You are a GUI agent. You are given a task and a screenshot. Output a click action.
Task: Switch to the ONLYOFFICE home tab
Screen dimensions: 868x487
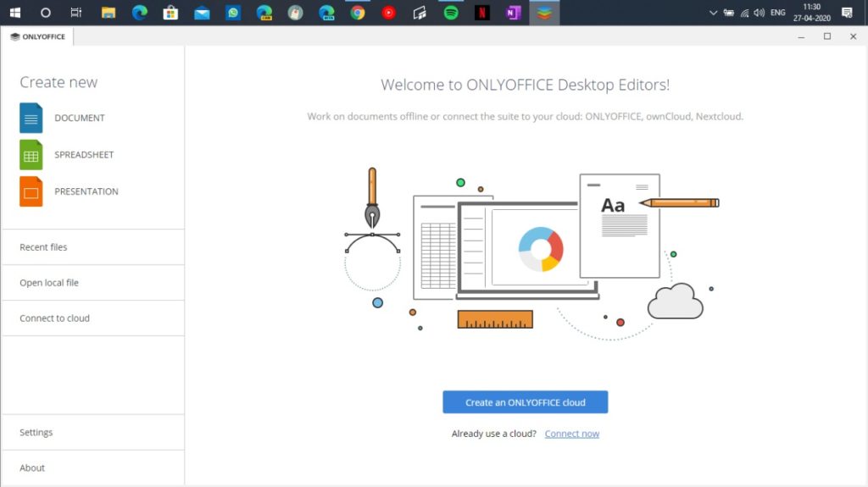click(x=37, y=36)
